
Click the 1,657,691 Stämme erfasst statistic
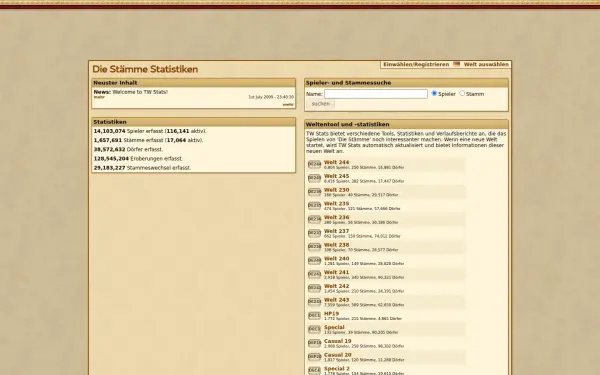click(x=148, y=140)
